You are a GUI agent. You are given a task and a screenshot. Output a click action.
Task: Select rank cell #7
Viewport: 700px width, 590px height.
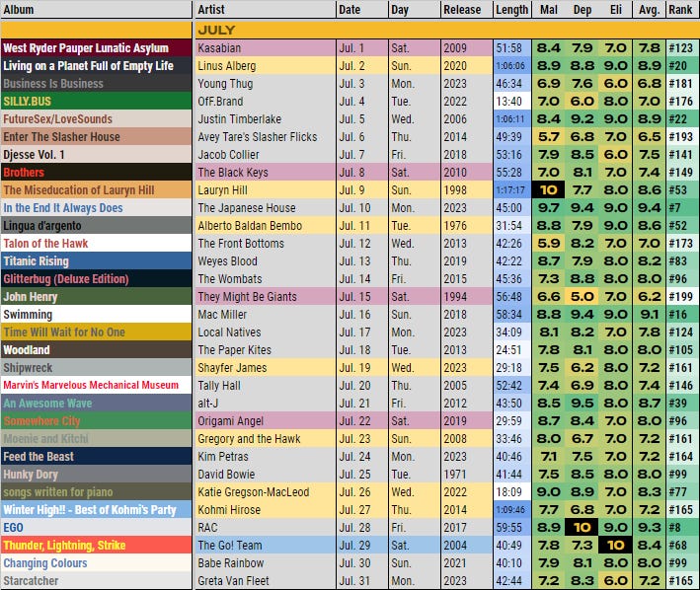(x=680, y=208)
